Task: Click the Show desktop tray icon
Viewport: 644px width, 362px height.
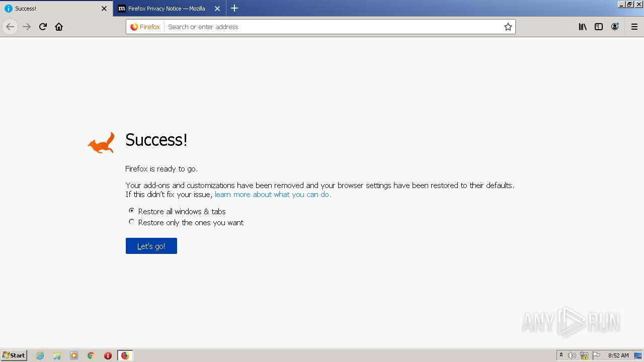Action: 638,355
